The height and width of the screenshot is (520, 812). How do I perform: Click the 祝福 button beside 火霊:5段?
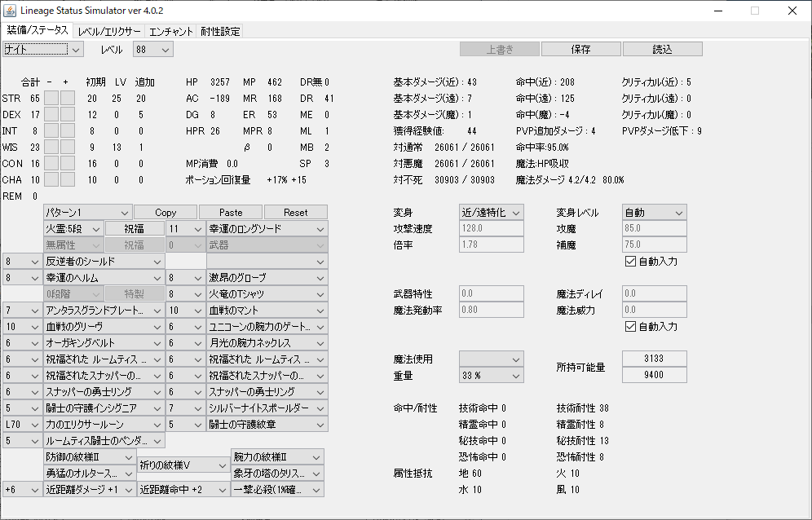135,229
